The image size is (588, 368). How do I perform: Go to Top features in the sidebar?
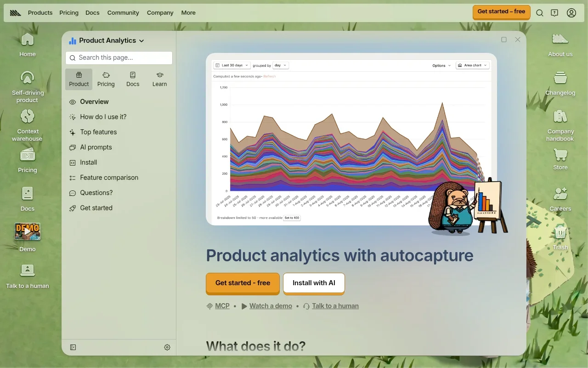click(98, 132)
